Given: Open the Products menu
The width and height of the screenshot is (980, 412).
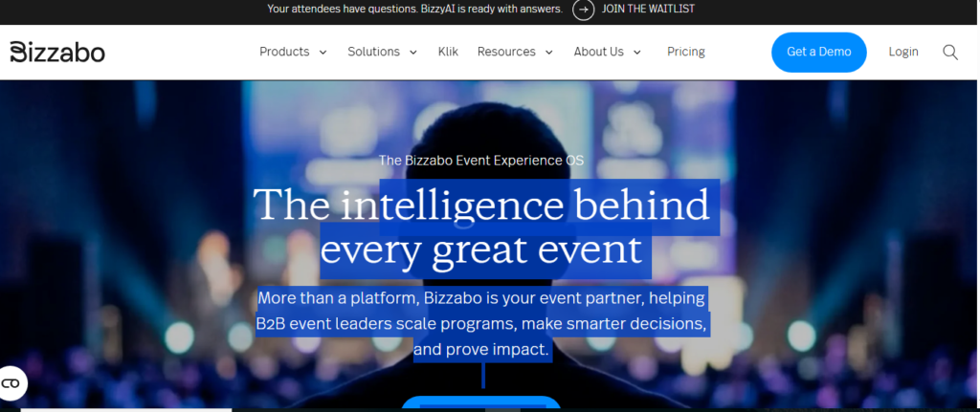Looking at the screenshot, I should tap(284, 52).
